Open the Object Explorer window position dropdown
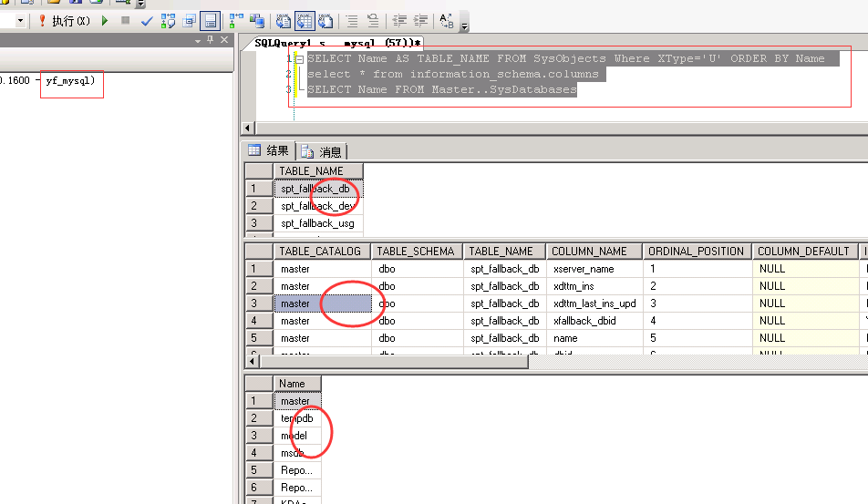This screenshot has height=504, width=868. coord(199,41)
